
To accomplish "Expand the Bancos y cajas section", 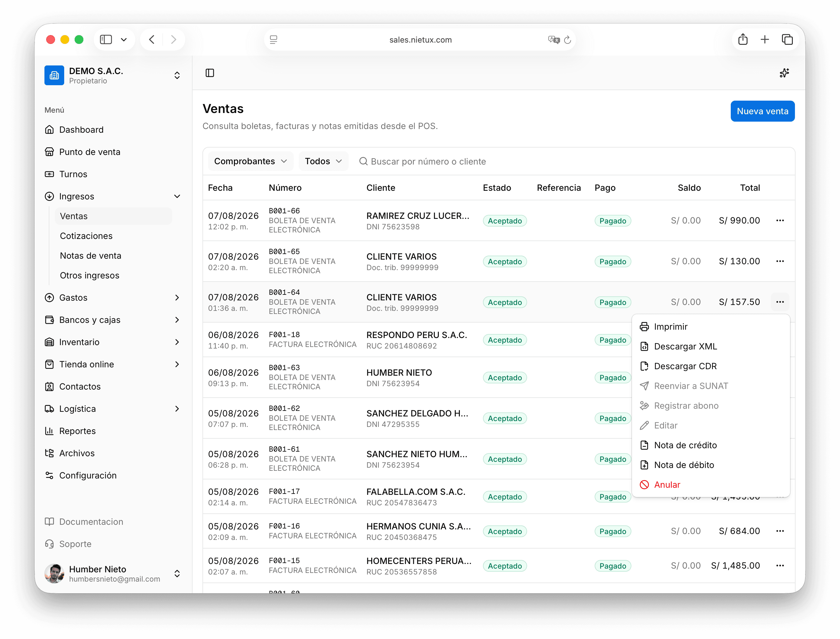I will (177, 320).
